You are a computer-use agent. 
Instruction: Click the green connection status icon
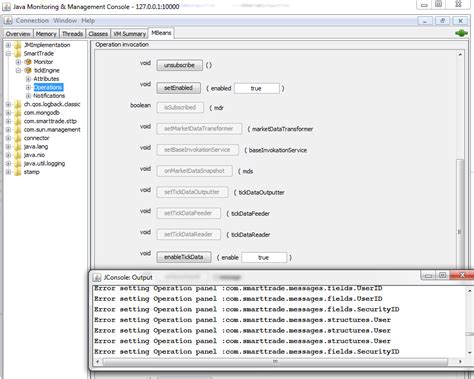(x=461, y=33)
